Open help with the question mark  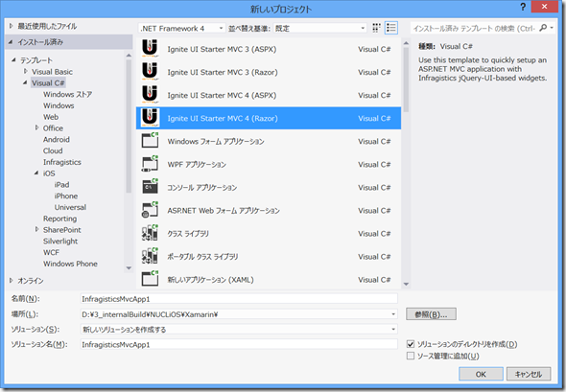click(x=522, y=8)
